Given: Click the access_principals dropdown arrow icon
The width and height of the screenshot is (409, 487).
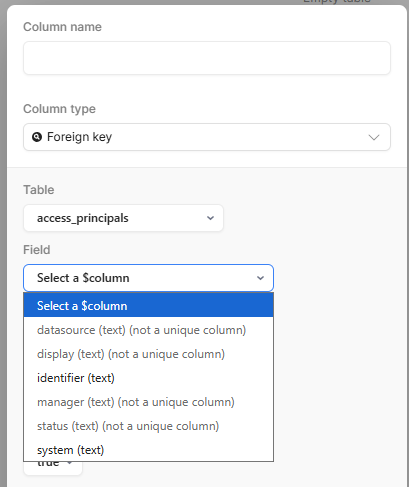Looking at the screenshot, I should [210, 218].
